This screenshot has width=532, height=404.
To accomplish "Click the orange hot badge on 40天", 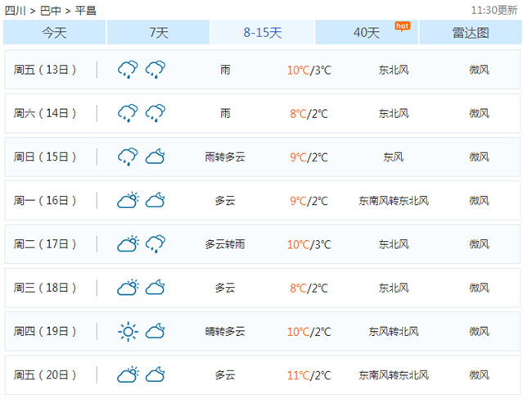I will coord(403,26).
